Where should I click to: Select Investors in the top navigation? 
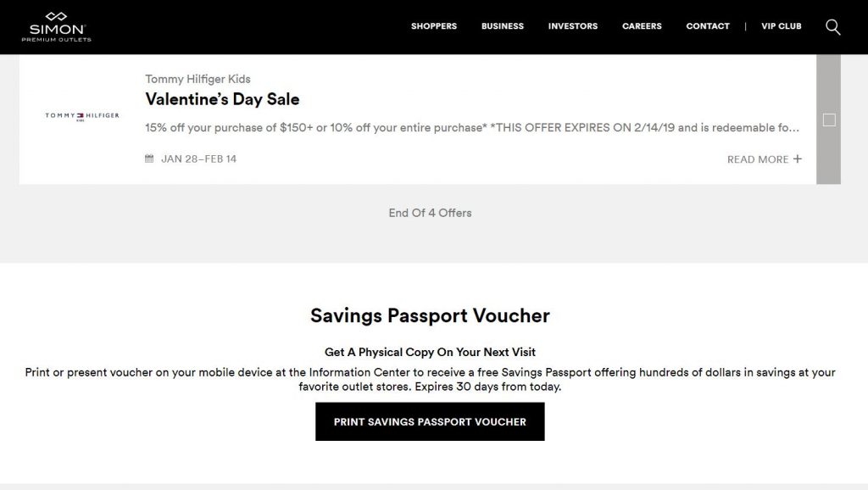point(573,26)
